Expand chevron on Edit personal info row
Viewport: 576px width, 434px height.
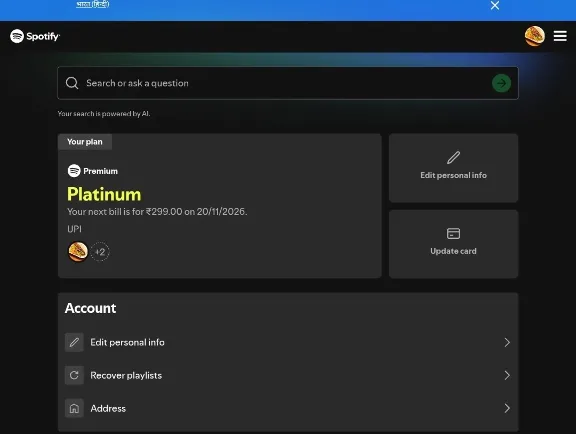pos(507,342)
